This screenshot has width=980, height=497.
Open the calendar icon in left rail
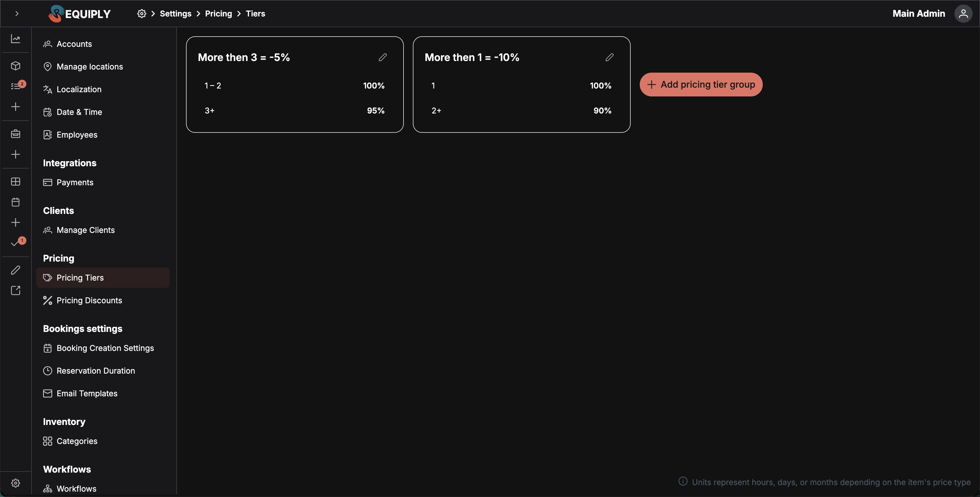(16, 202)
